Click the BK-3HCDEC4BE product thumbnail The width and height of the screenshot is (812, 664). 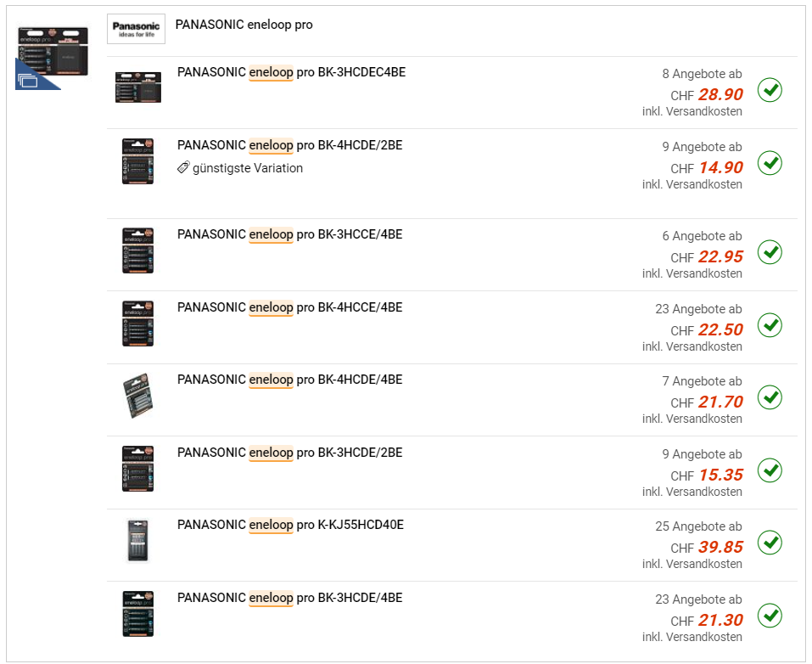(137, 87)
